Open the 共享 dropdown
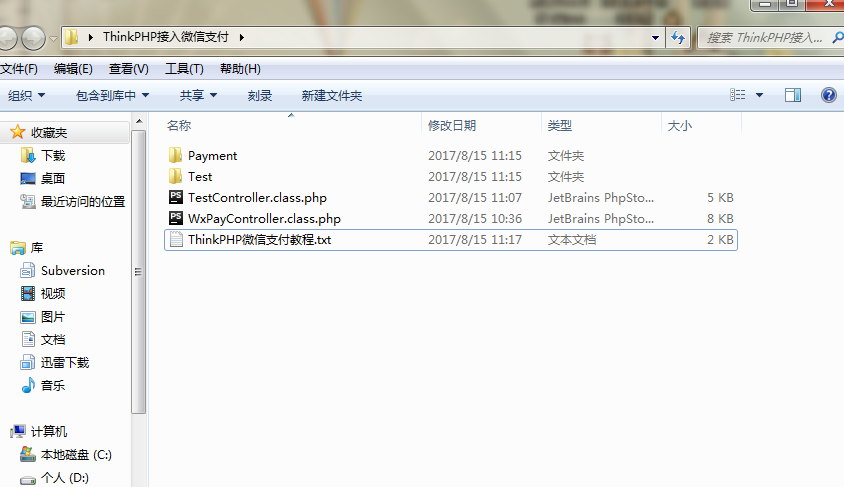Image resolution: width=844 pixels, height=487 pixels. pos(198,95)
